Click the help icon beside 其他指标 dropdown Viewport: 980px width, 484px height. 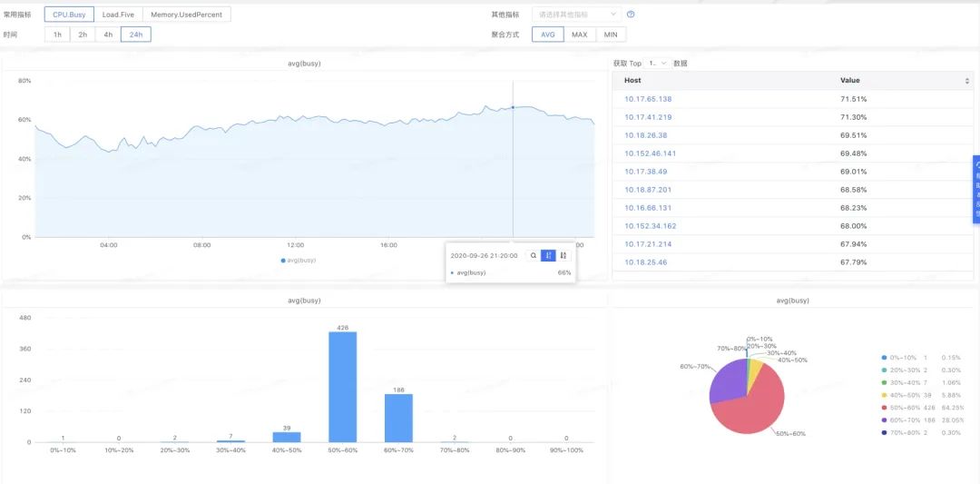point(631,15)
